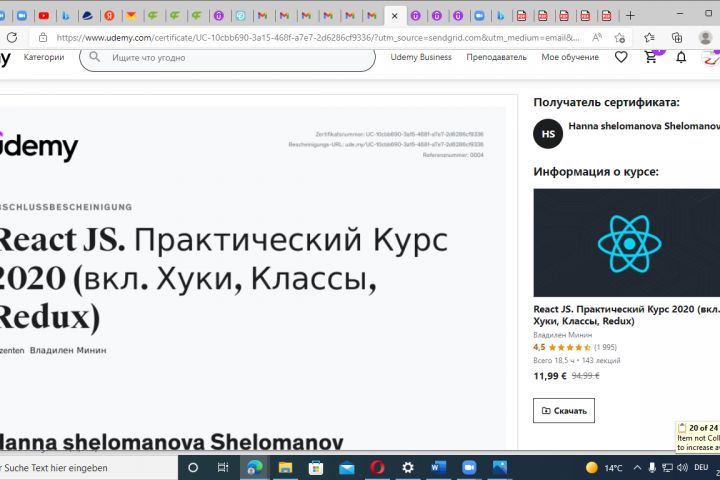
Task: Open Udemy Business link
Action: pos(421,57)
